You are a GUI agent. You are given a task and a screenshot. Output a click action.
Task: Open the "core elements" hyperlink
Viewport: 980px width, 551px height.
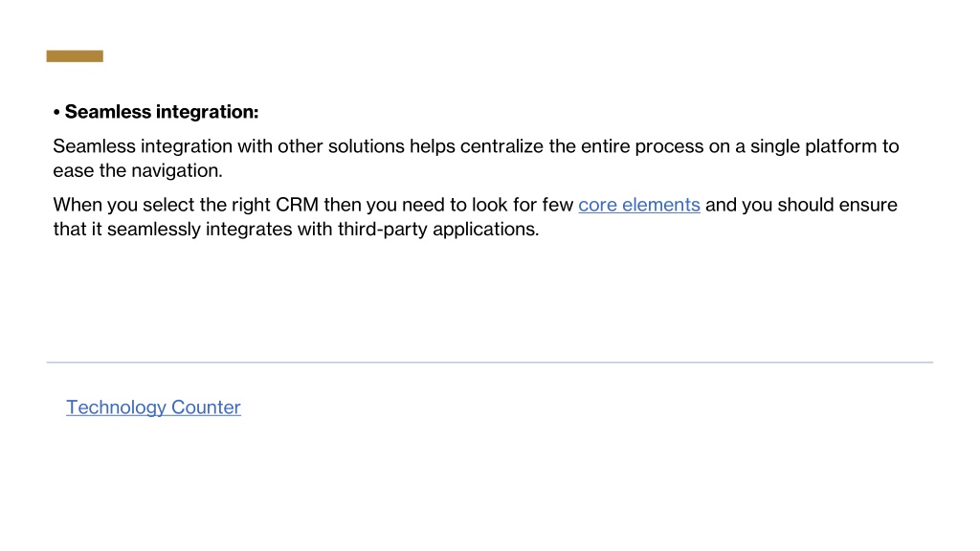click(x=638, y=205)
